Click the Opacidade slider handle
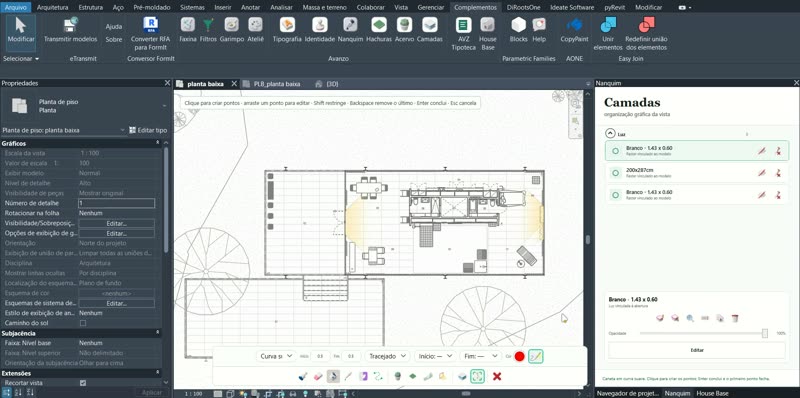800x398 pixels. coord(765,333)
